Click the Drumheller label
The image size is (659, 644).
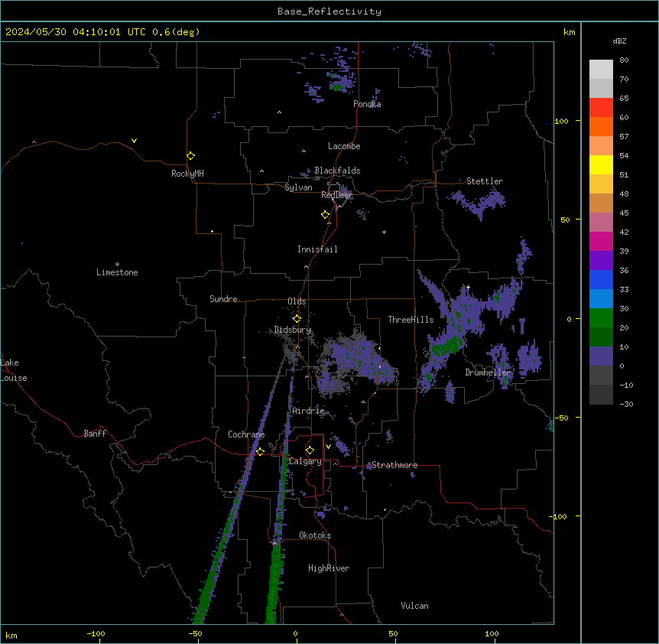click(488, 372)
